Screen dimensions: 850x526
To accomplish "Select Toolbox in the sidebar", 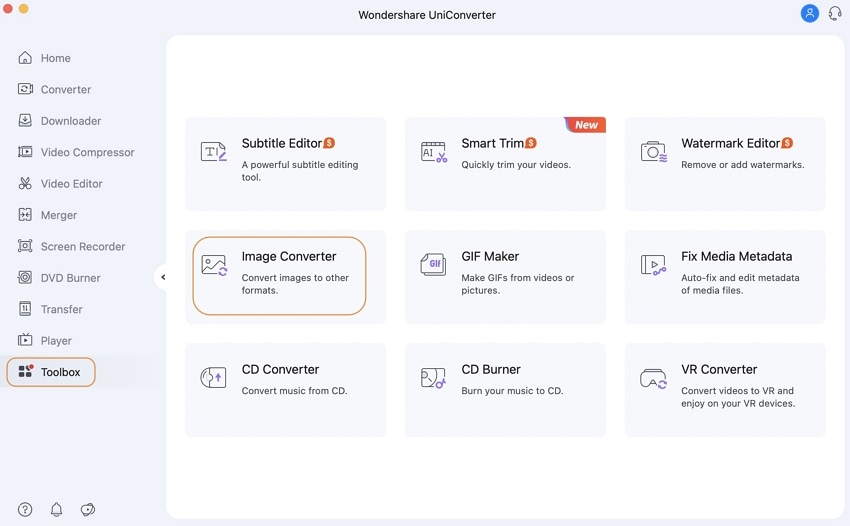I will 60,372.
